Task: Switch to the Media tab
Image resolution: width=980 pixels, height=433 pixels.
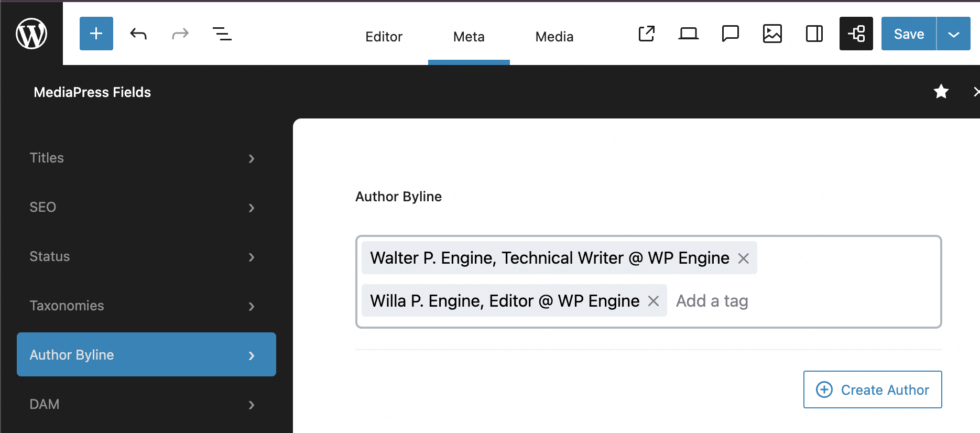Action: point(554,37)
